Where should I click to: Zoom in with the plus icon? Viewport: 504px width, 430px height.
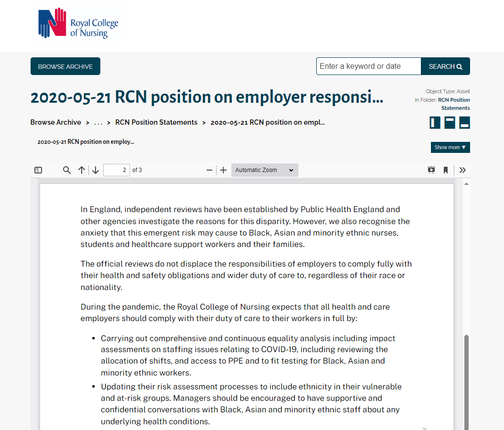pyautogui.click(x=223, y=170)
